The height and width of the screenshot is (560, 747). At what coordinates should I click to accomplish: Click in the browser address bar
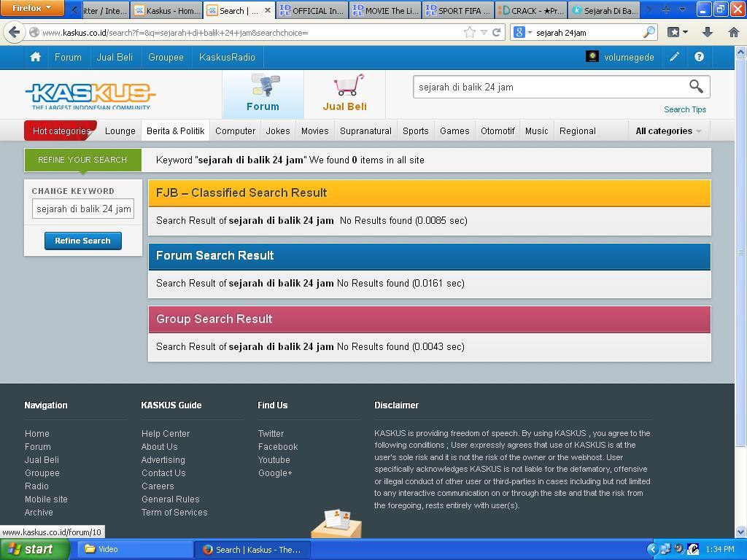(x=252, y=32)
